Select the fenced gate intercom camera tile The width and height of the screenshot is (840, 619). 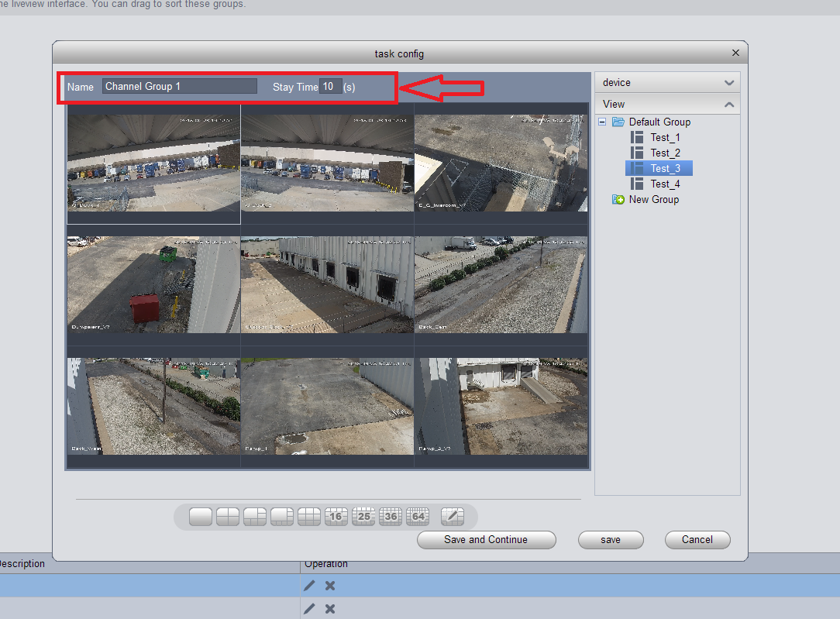pos(501,163)
